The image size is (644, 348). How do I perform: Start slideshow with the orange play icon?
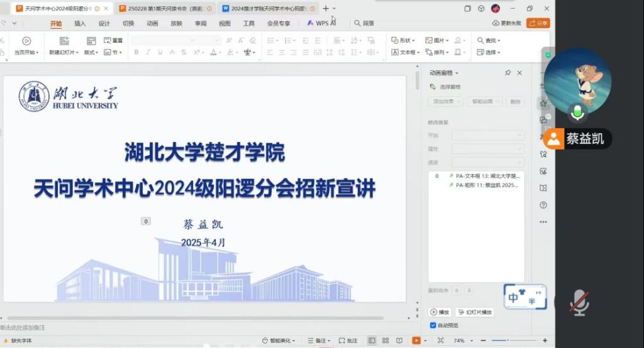[x=416, y=340]
